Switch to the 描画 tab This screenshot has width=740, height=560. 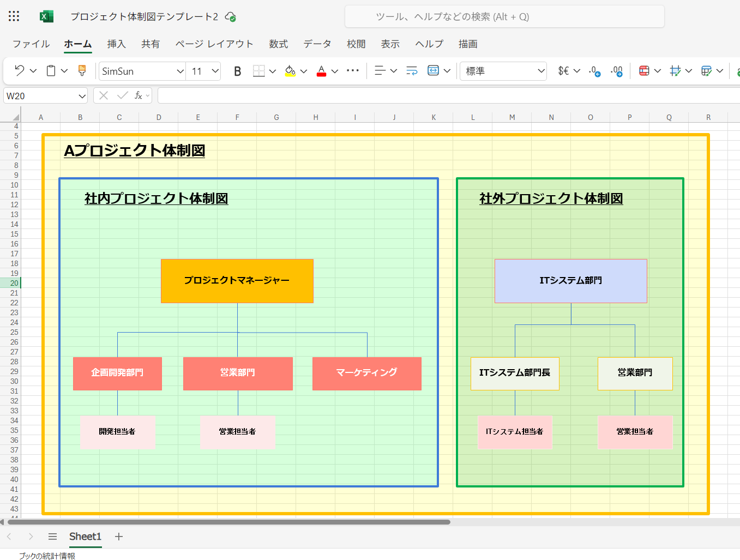coord(468,44)
